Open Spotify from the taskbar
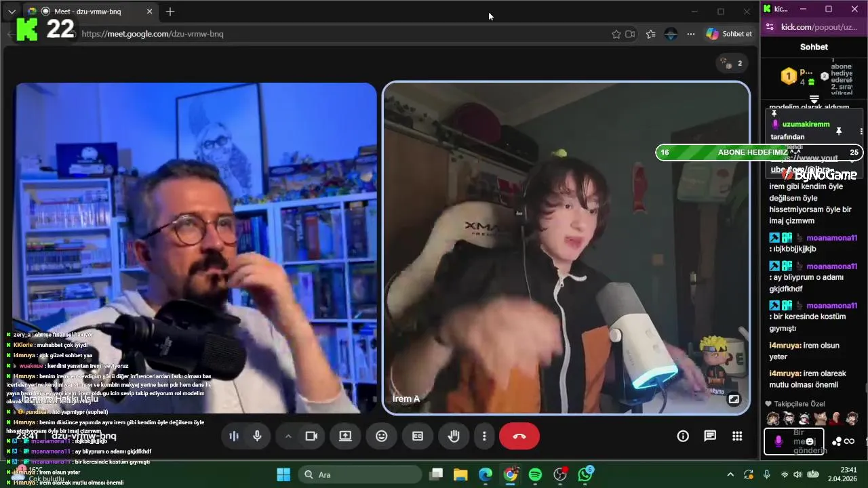Image resolution: width=868 pixels, height=488 pixels. (535, 474)
